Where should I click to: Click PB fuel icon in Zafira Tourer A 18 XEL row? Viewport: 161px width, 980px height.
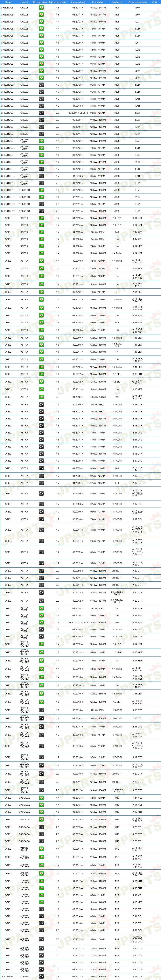(x=41, y=896)
